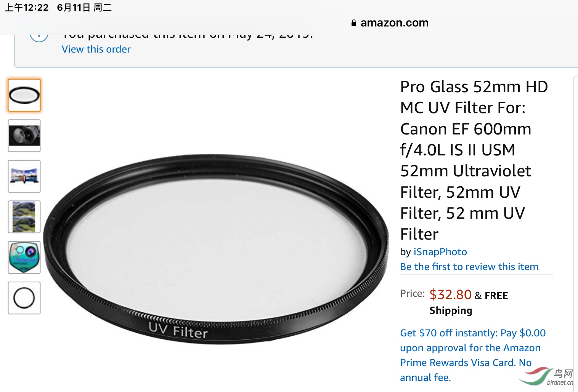Click the Pro Glass 52mm product title
The width and height of the screenshot is (578, 392).
tap(473, 160)
